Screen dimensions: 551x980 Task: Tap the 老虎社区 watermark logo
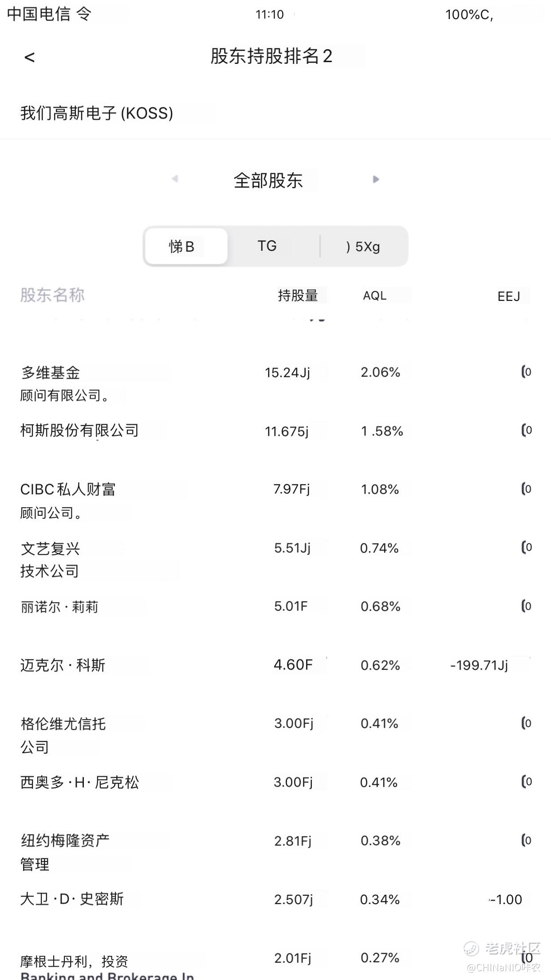pos(503,948)
